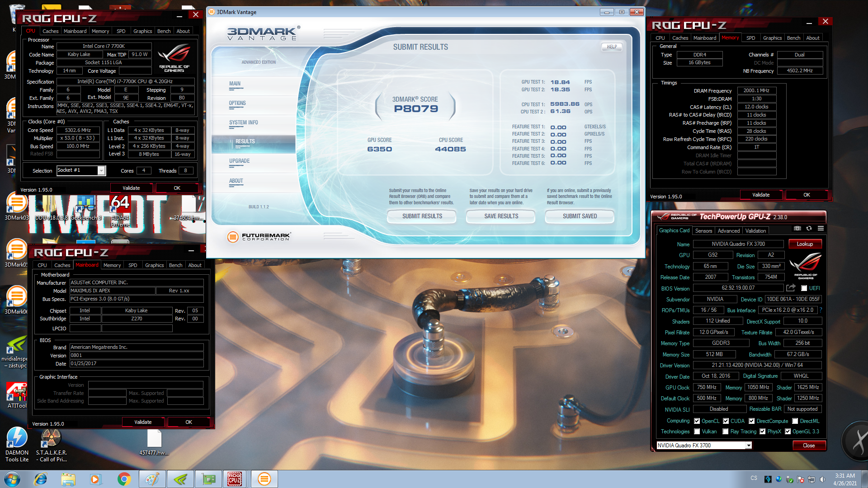Toggle the DirectCompute checkbox
The height and width of the screenshot is (488, 868).
751,421
